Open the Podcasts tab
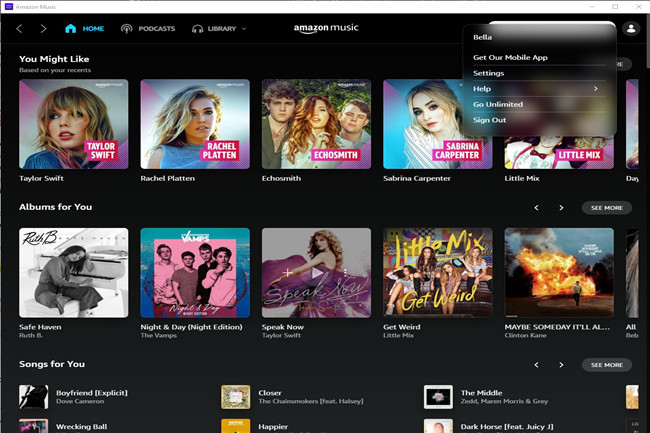The height and width of the screenshot is (433, 650). click(x=148, y=29)
